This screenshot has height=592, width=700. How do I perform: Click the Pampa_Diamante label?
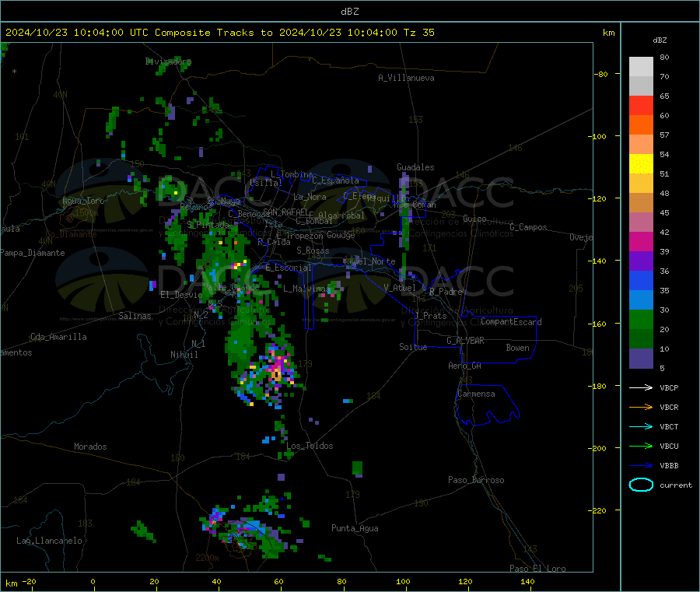tap(33, 253)
